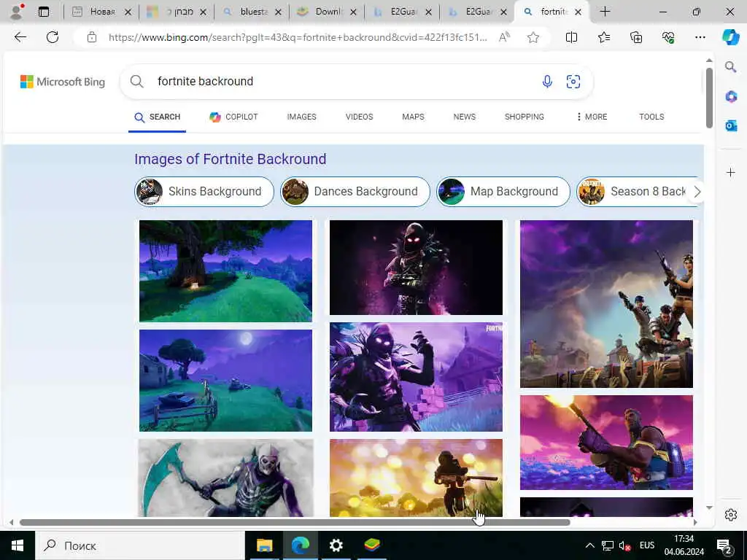Open Edge sidebar search
Image resolution: width=747 pixels, height=560 pixels.
[x=731, y=67]
